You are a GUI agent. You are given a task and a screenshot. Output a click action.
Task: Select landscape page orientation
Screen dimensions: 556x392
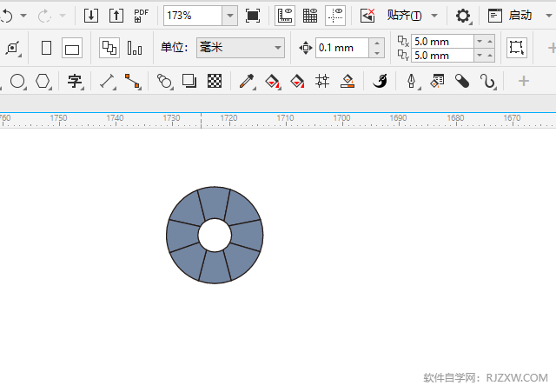(x=72, y=49)
